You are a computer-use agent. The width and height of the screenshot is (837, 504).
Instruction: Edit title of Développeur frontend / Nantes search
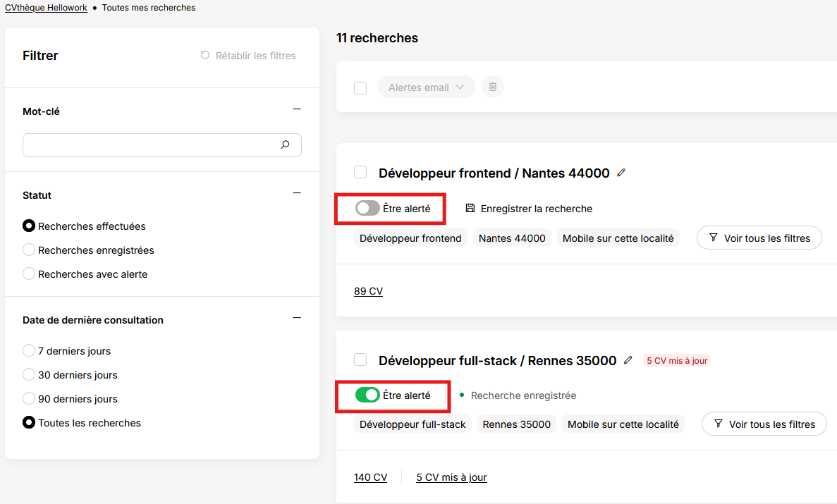pyautogui.click(x=621, y=173)
